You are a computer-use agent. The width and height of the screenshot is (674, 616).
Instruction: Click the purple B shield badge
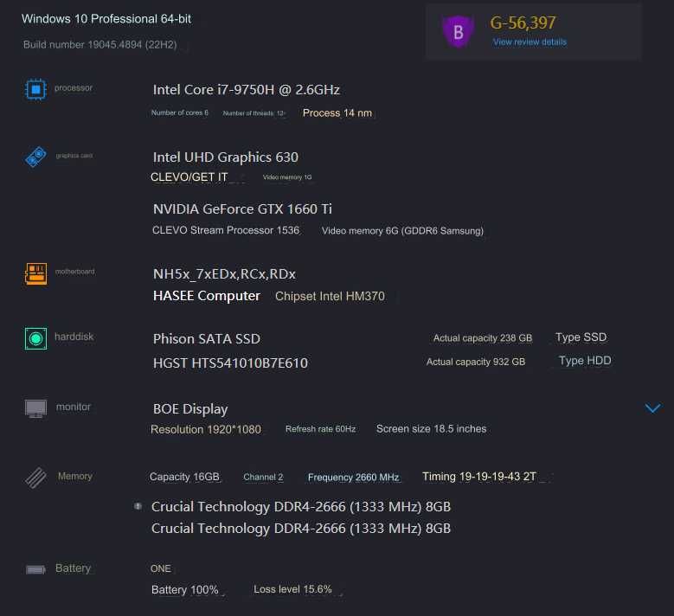pyautogui.click(x=459, y=31)
